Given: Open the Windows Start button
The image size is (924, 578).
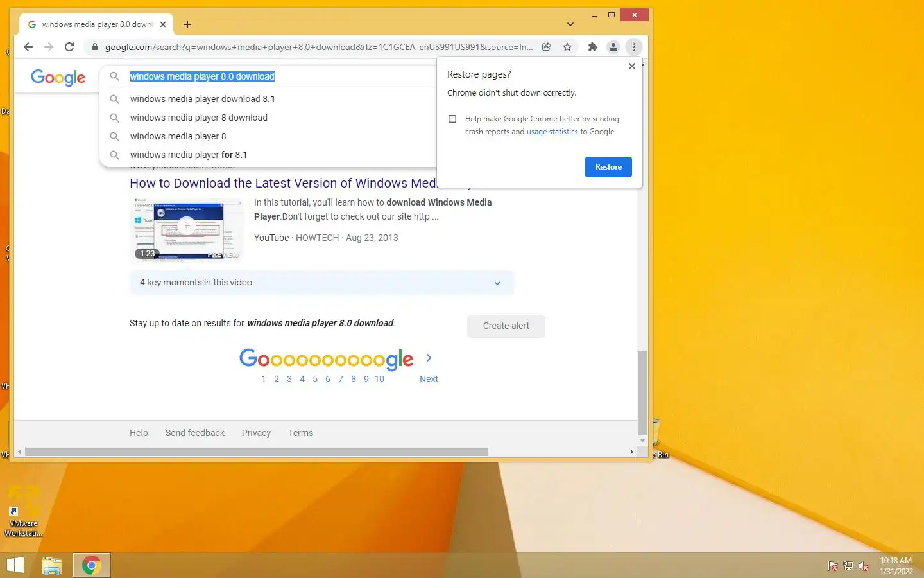Looking at the screenshot, I should [15, 565].
